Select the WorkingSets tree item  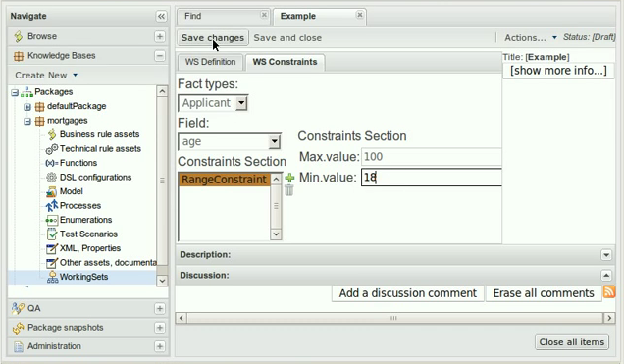tap(83, 277)
